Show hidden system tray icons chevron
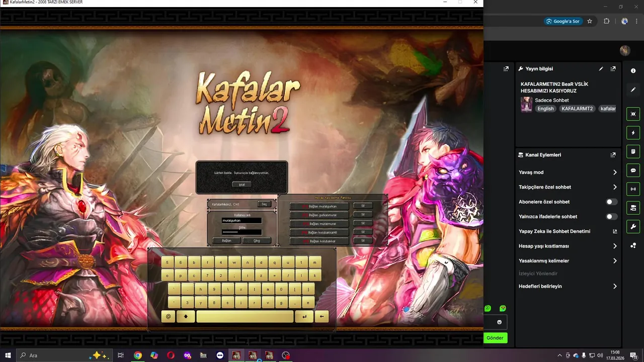Viewport: 644px width, 362px height. [x=559, y=355]
